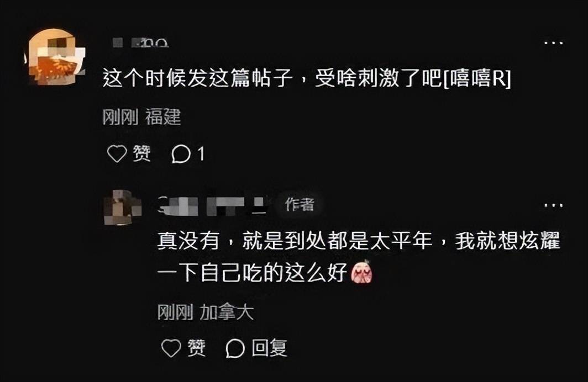Click the reply text mentioning 太平年
The height and width of the screenshot is (382, 588).
click(359, 257)
